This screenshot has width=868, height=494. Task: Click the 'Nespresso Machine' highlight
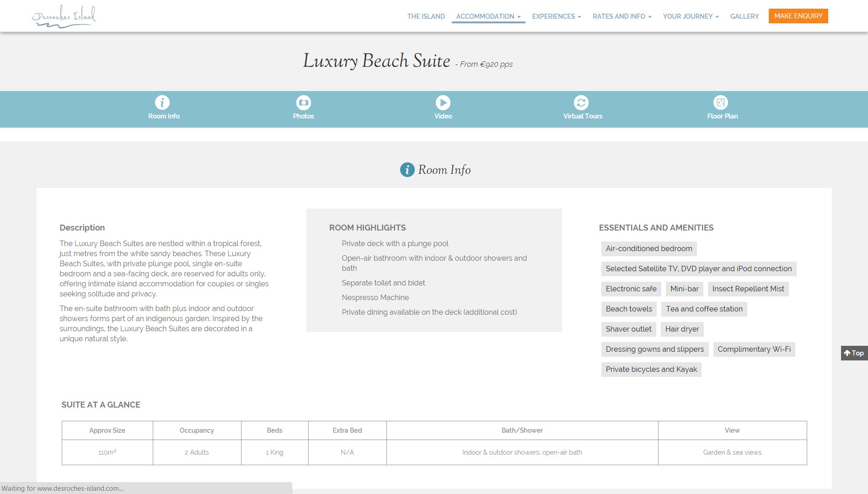(375, 298)
